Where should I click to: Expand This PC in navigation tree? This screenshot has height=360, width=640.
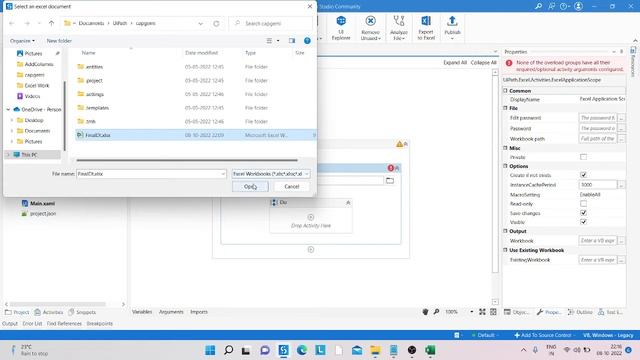(8, 155)
